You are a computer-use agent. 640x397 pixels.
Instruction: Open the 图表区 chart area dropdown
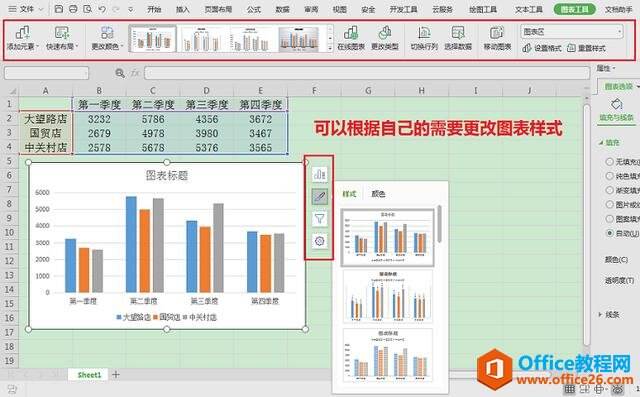click(x=572, y=31)
